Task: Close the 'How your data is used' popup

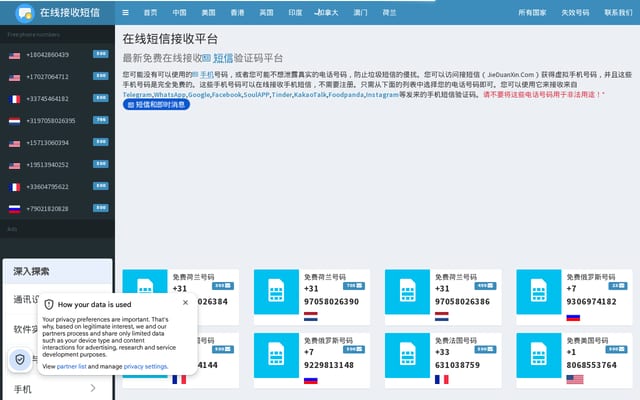Action: (x=185, y=302)
